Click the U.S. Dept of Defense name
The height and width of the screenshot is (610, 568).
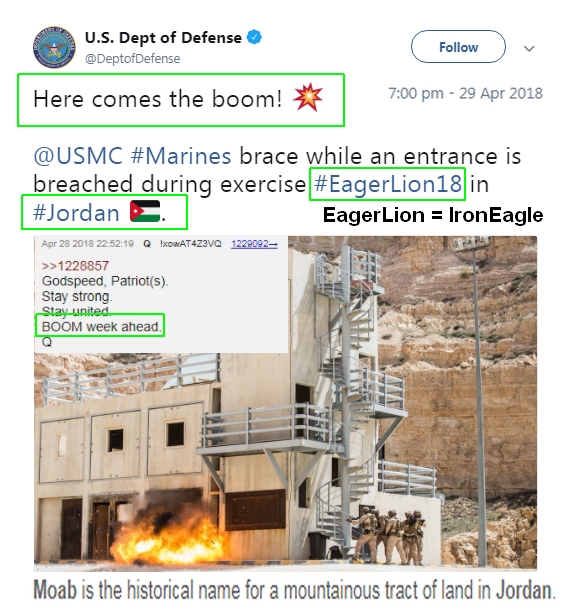pos(163,38)
